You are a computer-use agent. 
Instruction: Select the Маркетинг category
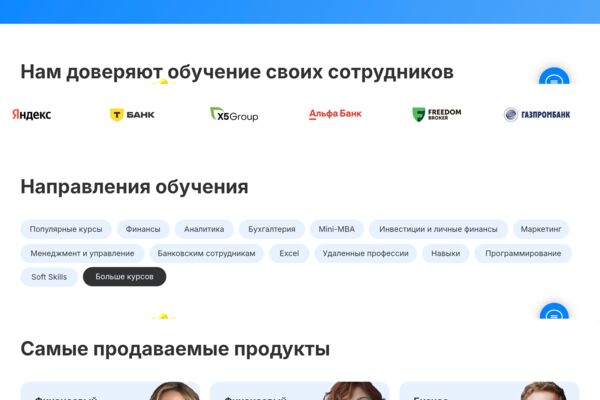(541, 229)
